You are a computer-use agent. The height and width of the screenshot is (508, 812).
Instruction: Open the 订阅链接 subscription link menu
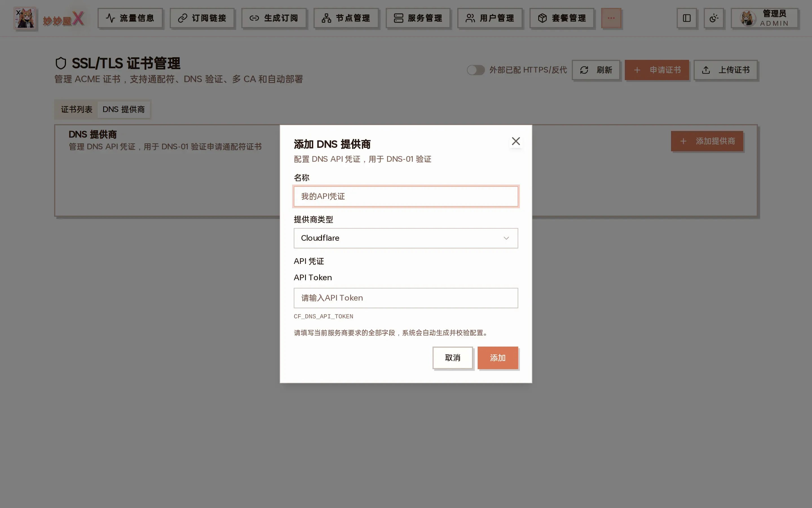pos(202,18)
